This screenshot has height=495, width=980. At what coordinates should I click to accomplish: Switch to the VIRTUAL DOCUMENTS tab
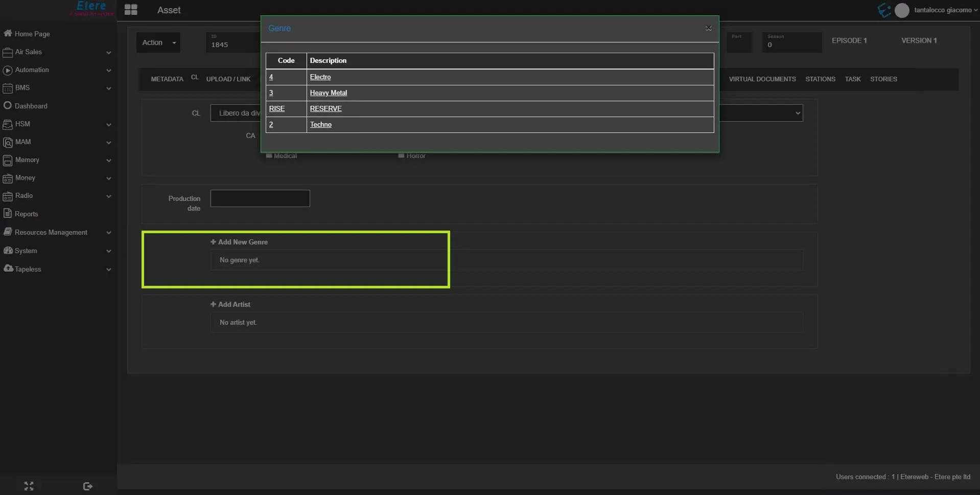762,79
